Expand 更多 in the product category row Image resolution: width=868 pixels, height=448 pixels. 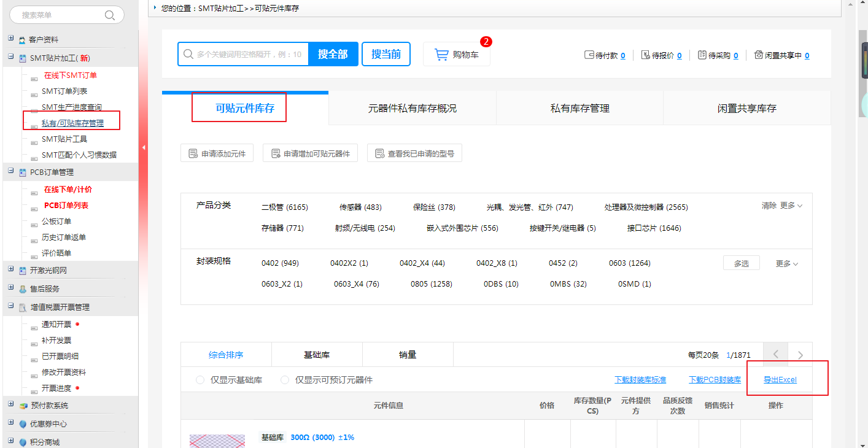click(x=791, y=206)
